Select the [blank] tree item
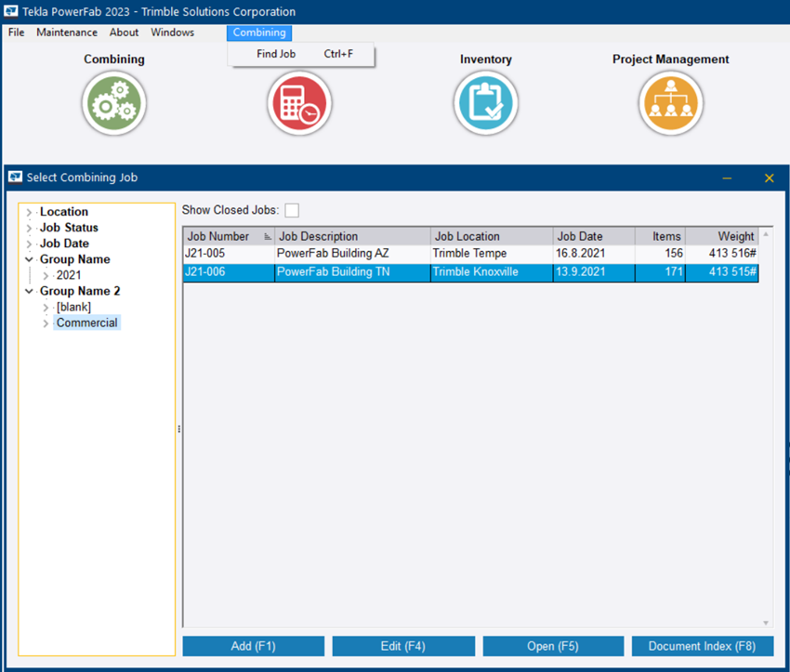Image resolution: width=790 pixels, height=672 pixels. pyautogui.click(x=73, y=308)
